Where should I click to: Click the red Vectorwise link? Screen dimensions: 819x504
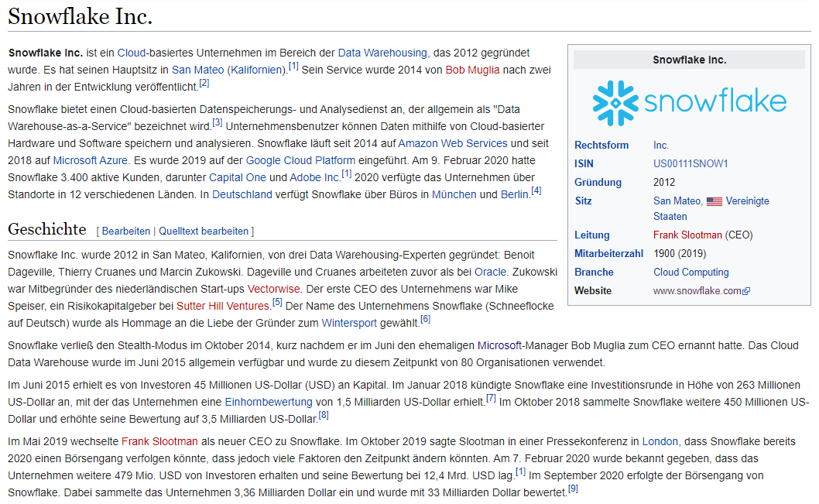(x=274, y=290)
